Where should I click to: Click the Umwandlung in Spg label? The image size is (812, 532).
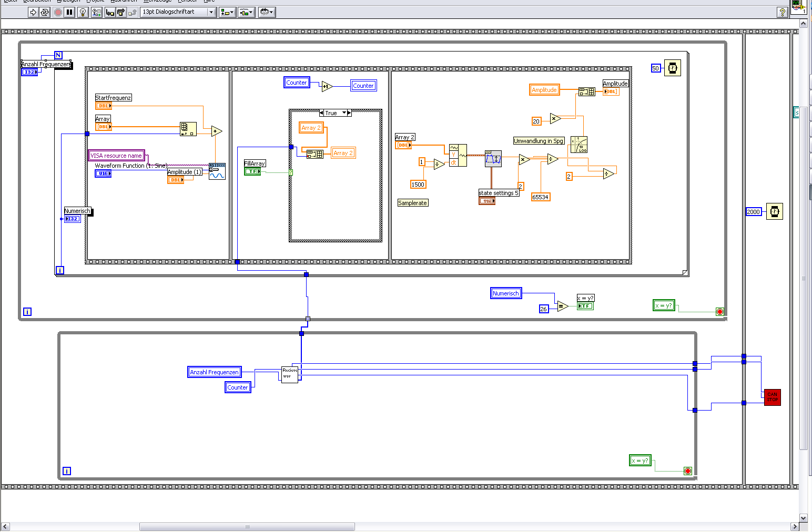pyautogui.click(x=539, y=141)
